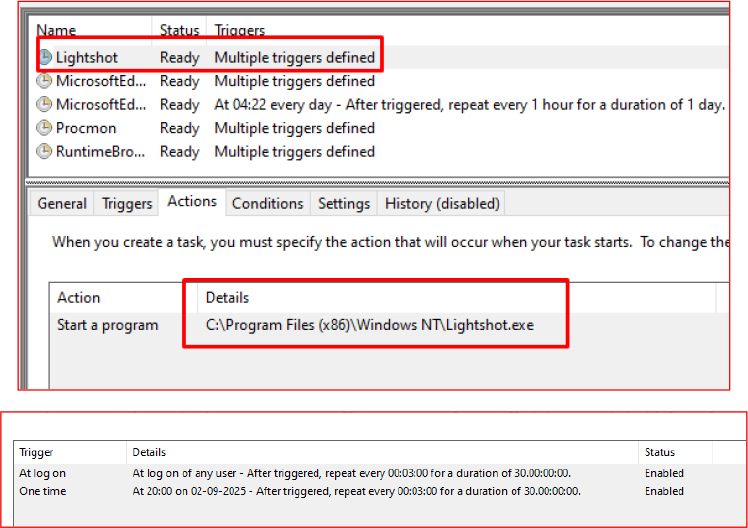Click Enabled status of At log on trigger
Screen dimensions: 748x528
[664, 473]
